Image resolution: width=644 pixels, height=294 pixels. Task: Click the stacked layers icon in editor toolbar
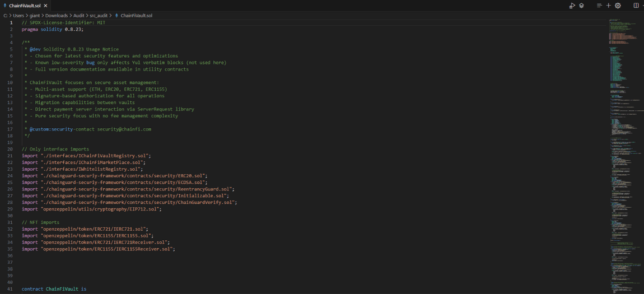click(x=581, y=6)
